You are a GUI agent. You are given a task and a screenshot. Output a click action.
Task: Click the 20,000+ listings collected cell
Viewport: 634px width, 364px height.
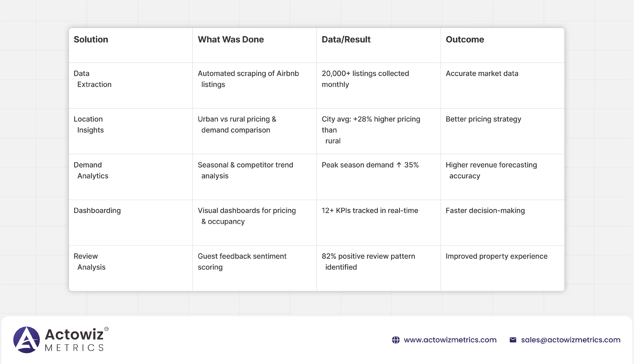pos(365,79)
